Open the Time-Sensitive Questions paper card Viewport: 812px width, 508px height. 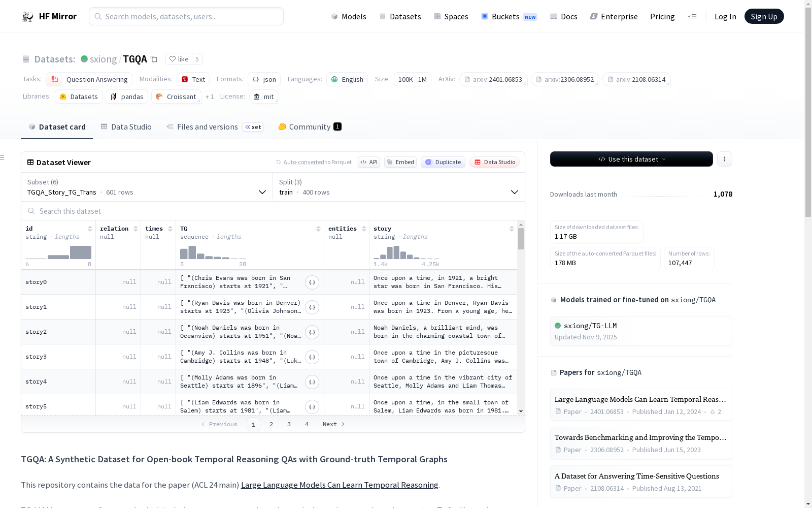(x=641, y=482)
